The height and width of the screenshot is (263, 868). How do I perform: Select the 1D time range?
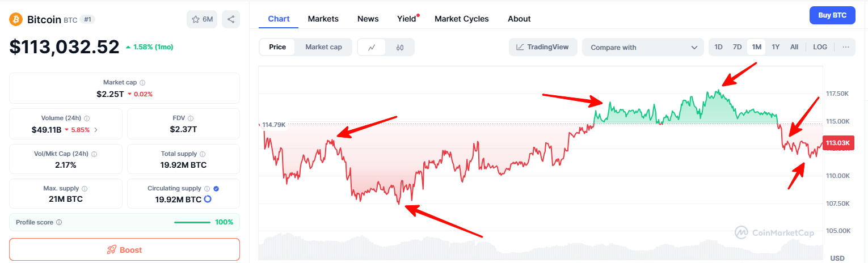click(x=718, y=47)
